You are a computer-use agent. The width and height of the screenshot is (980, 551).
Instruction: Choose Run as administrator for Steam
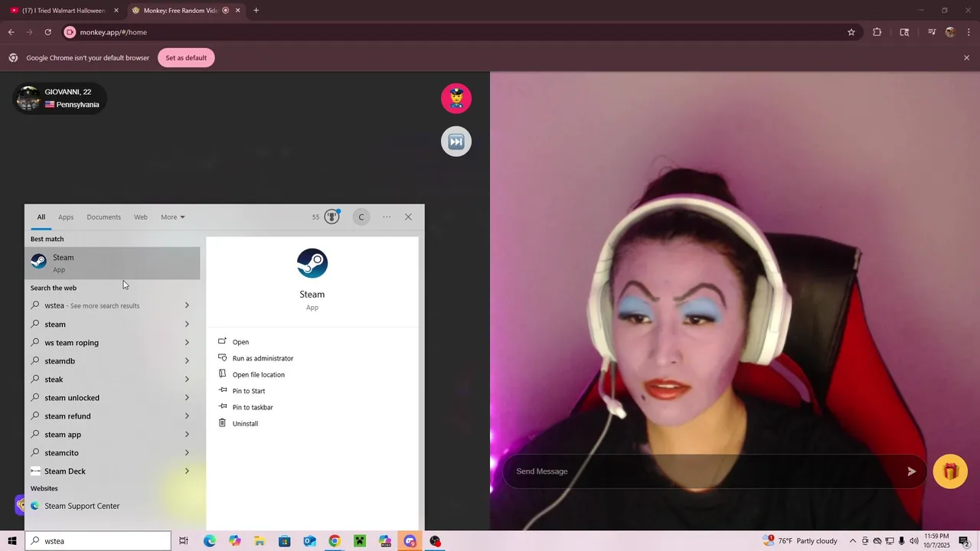pyautogui.click(x=263, y=358)
